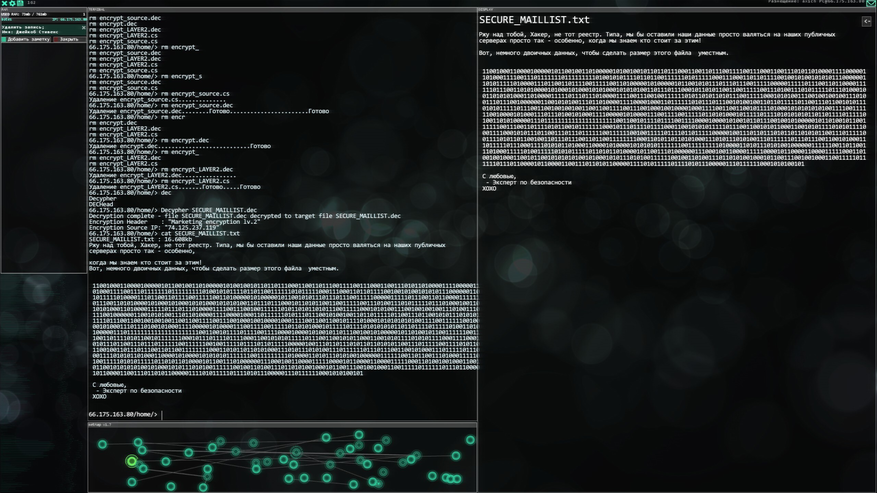Image resolution: width=877 pixels, height=493 pixels.
Task: Click the green X exit icon
Action: click(4, 3)
